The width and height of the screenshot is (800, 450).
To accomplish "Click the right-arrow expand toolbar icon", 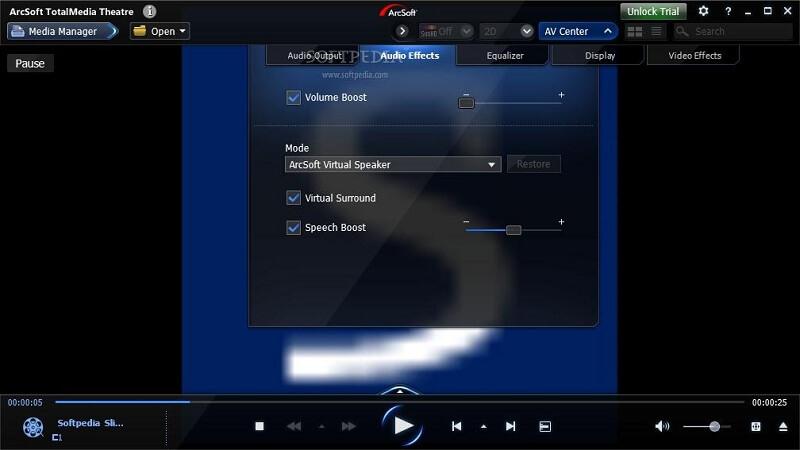I will coord(402,31).
